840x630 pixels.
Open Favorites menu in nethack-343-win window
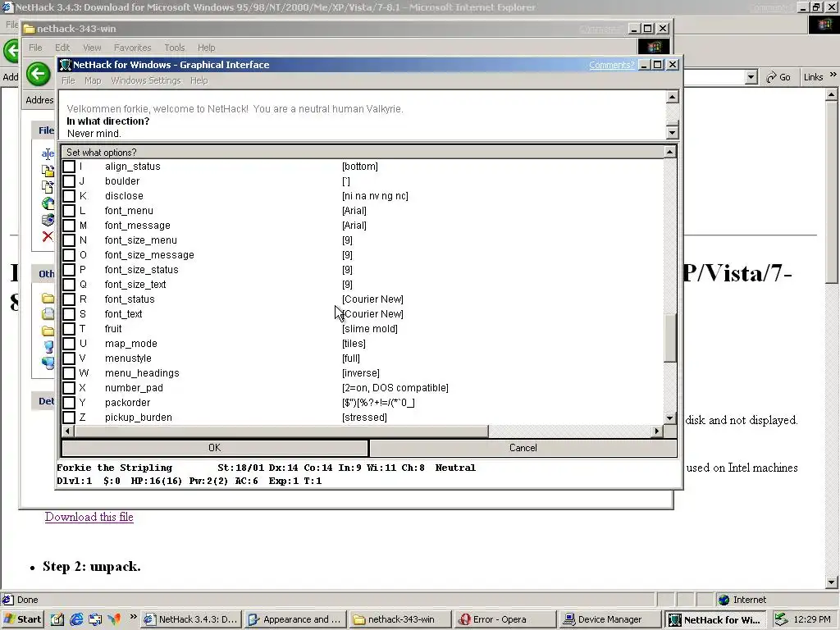[x=132, y=48]
